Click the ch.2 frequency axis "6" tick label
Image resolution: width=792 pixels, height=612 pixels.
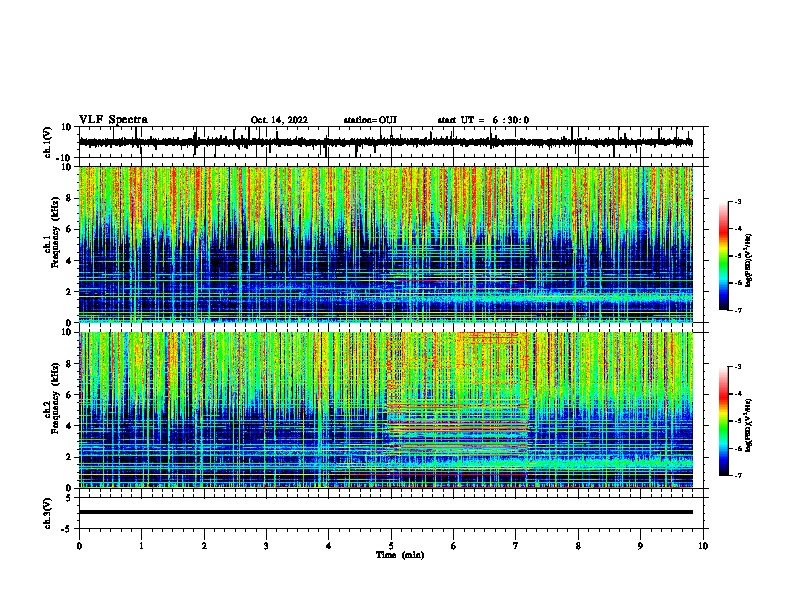point(69,395)
